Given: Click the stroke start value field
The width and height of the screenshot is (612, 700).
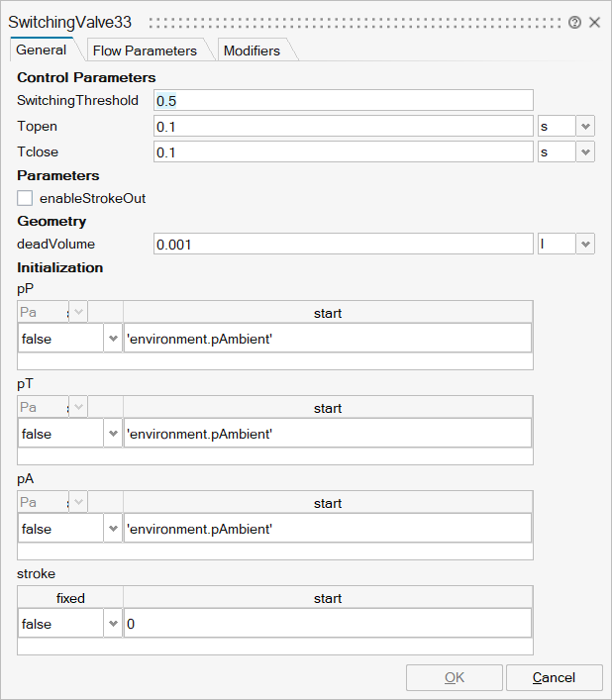Looking at the screenshot, I should pos(327,624).
